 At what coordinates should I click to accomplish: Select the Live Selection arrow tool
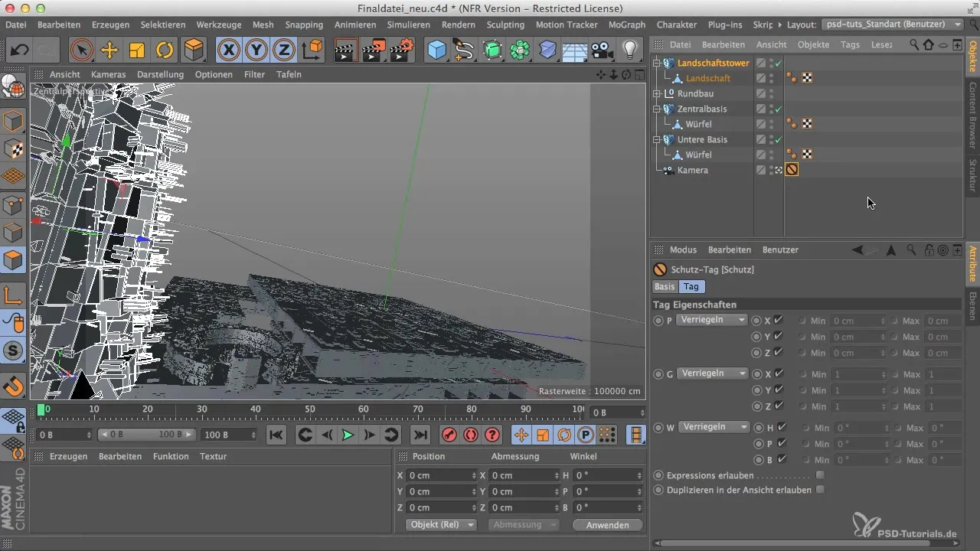(81, 51)
